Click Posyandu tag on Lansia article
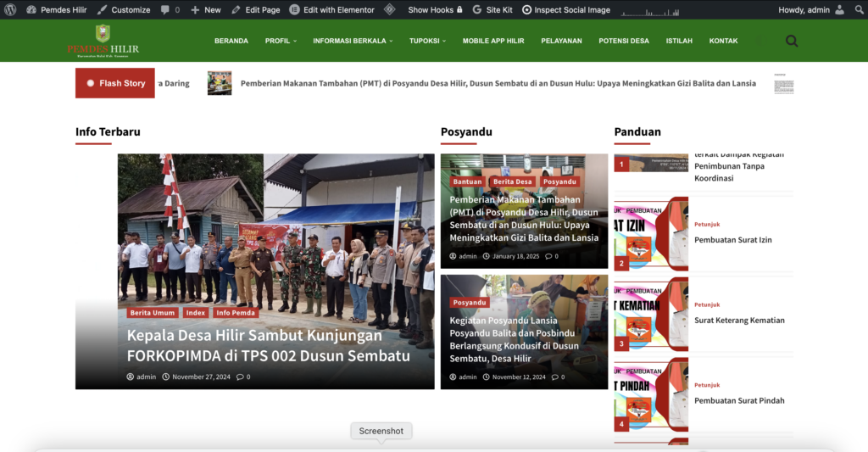The width and height of the screenshot is (868, 452). [470, 303]
